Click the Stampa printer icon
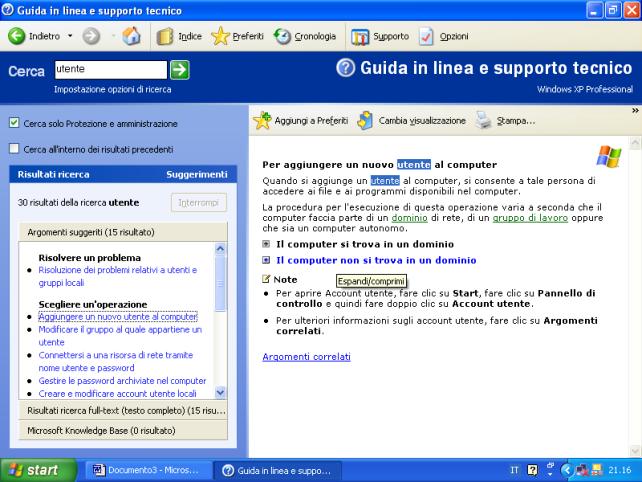 [484, 120]
